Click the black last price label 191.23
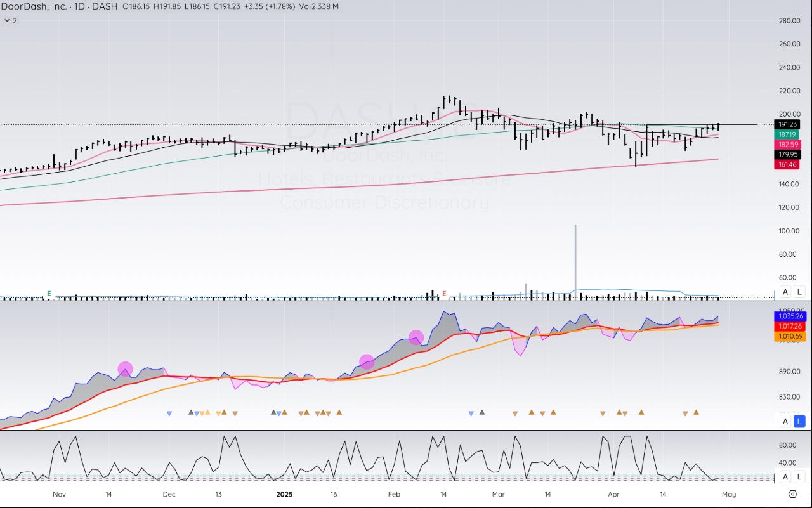812x508 pixels. (x=787, y=125)
